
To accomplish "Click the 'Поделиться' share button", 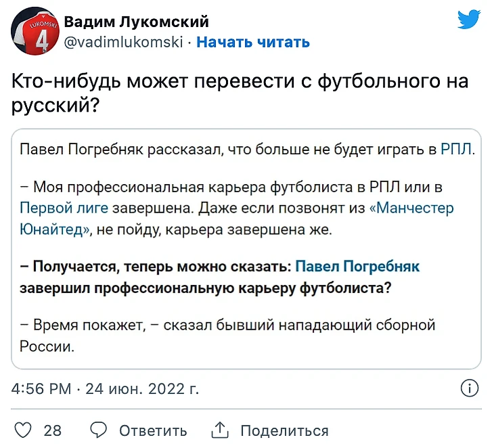I will click(x=284, y=431).
